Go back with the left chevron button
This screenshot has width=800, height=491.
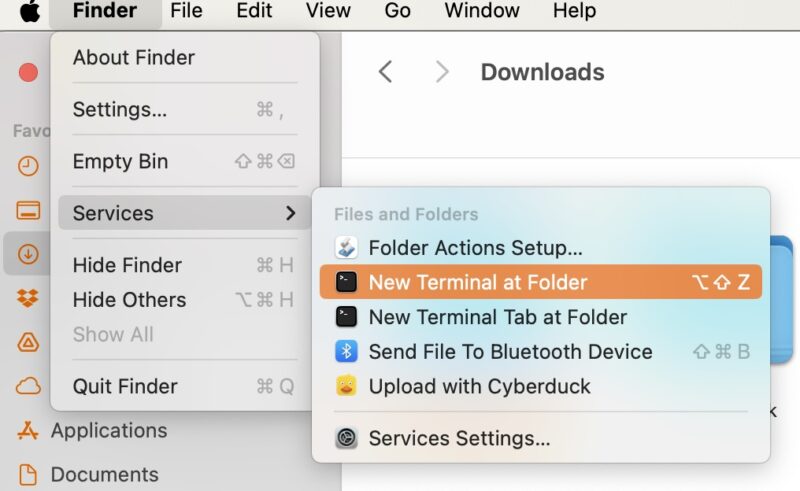385,72
